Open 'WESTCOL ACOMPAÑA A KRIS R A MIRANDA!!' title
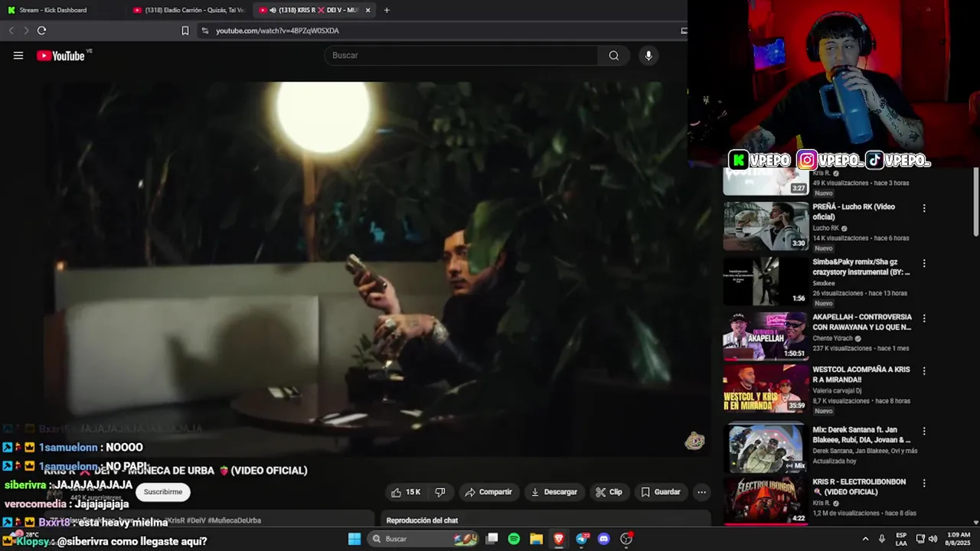The image size is (980, 551). [x=861, y=374]
